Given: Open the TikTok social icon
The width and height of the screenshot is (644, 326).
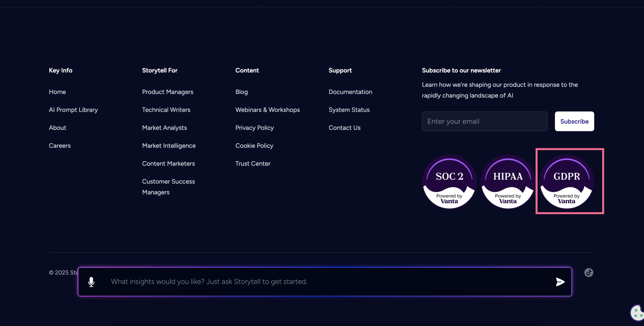Looking at the screenshot, I should pos(589,272).
